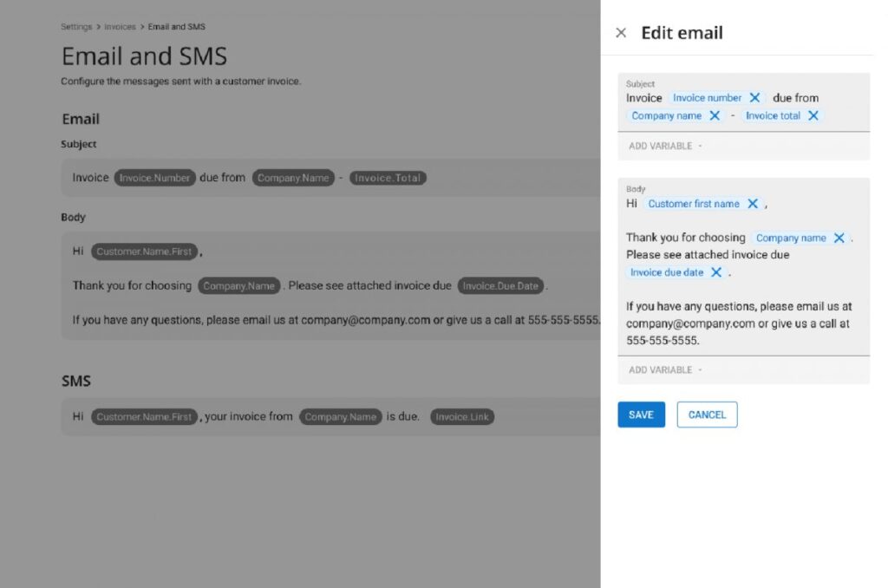Click Invoice.Number chip in email subject preview

tap(154, 178)
